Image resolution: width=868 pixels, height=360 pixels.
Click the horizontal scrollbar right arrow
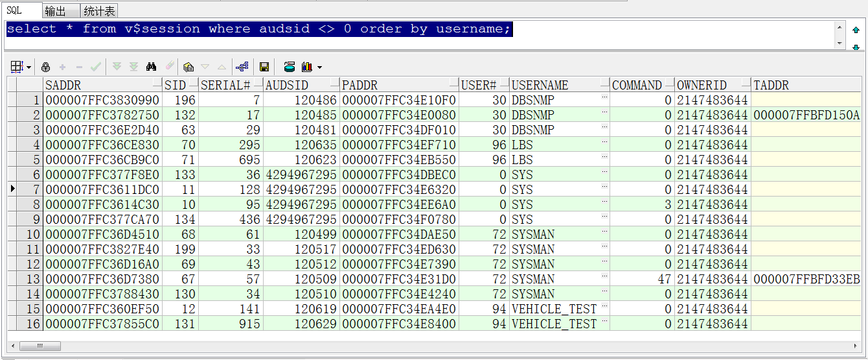tap(856, 346)
